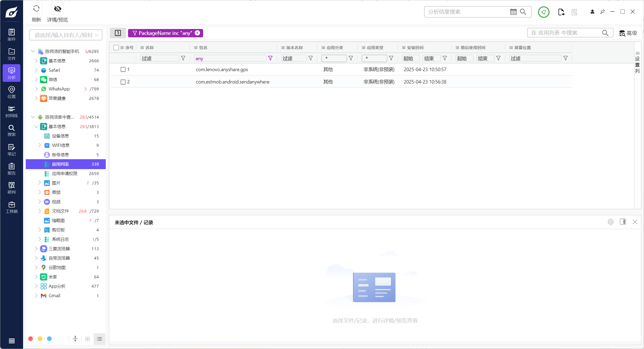Remove the PackageName inc "any" filter tag
The width and height of the screenshot is (644, 349).
pyautogui.click(x=197, y=33)
